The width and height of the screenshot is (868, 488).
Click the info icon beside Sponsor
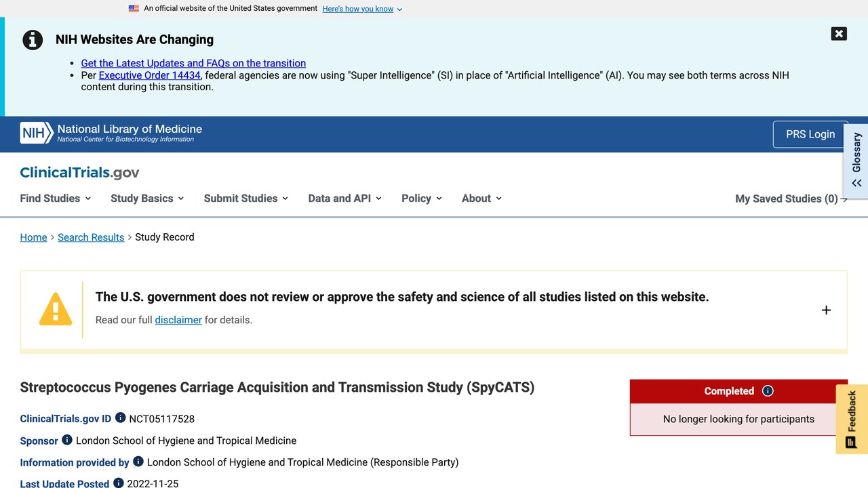coord(66,439)
